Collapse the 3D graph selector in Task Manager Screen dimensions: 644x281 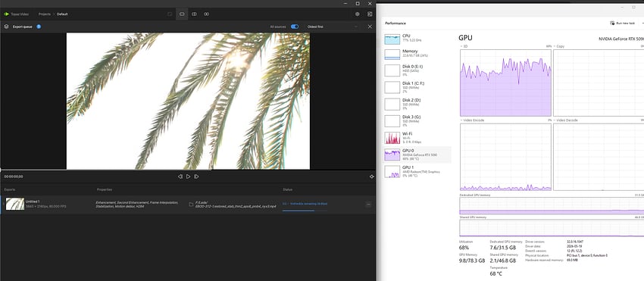461,46
